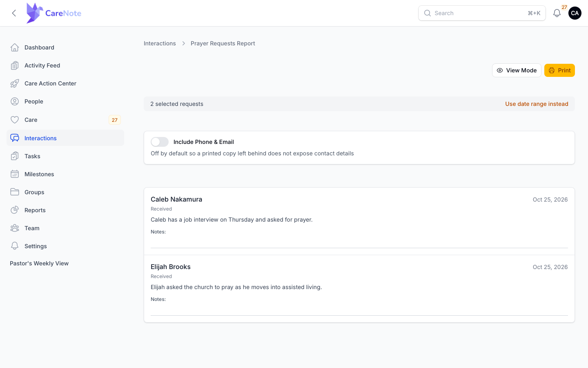Viewport: 588px width, 368px height.
Task: Print the prayer requests report
Action: [x=559, y=70]
